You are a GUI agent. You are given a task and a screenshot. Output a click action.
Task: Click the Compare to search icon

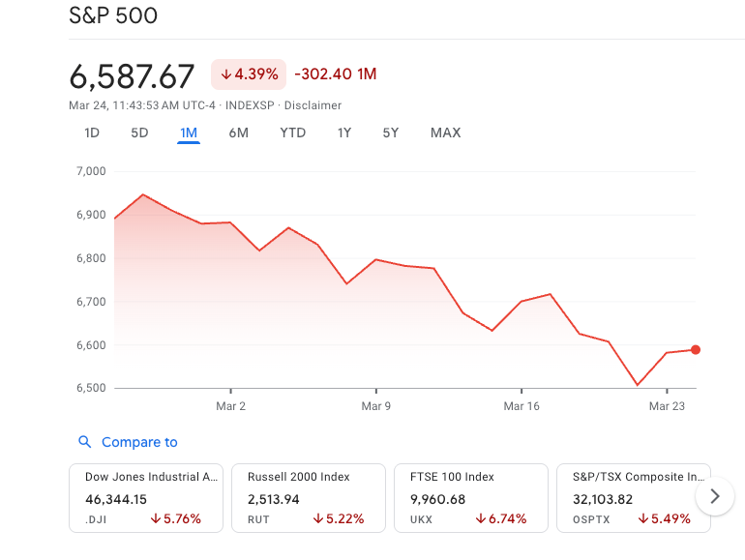[x=84, y=442]
